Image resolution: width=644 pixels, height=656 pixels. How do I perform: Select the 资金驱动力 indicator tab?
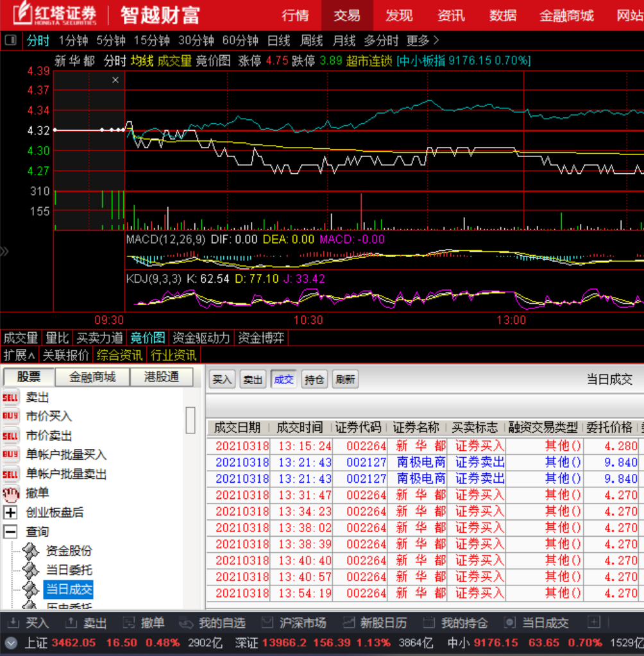coord(201,338)
